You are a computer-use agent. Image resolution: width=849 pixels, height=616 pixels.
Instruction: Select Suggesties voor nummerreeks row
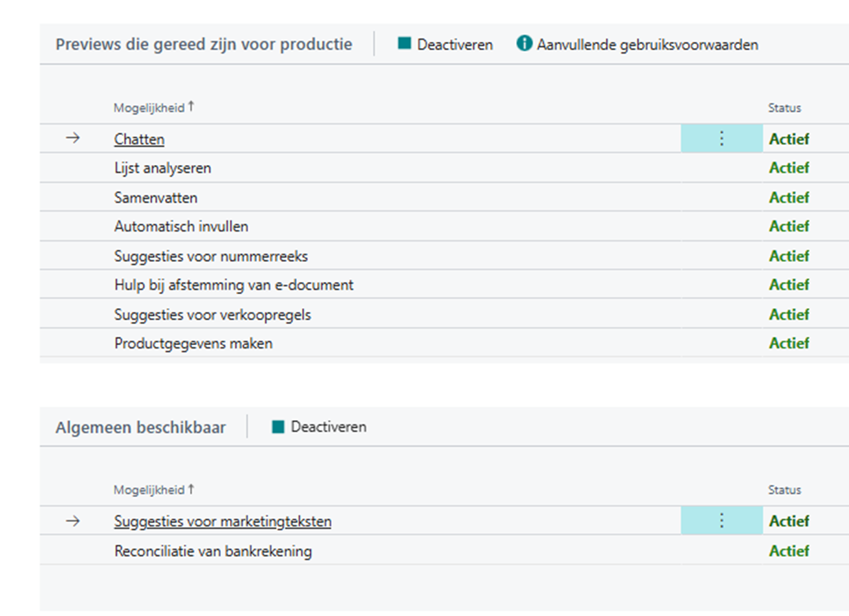click(x=211, y=256)
